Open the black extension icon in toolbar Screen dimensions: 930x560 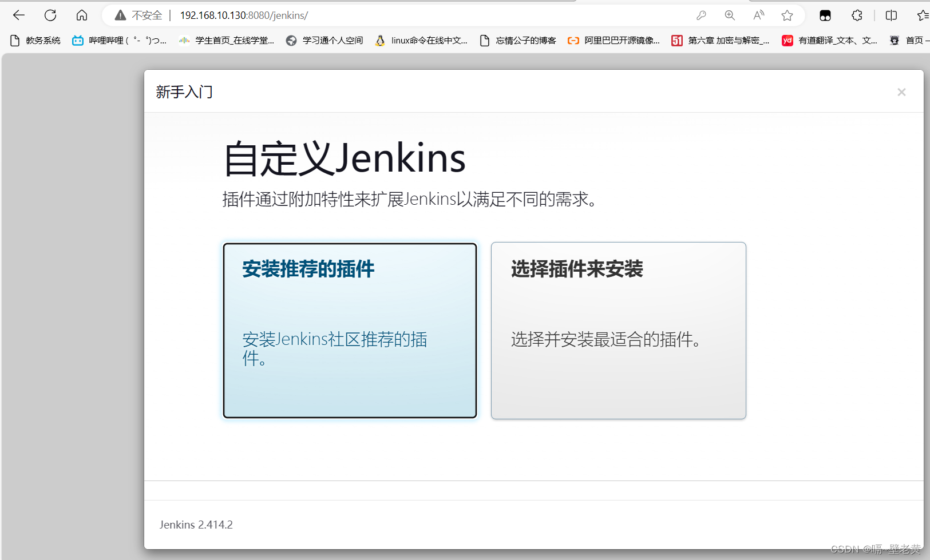coord(825,15)
